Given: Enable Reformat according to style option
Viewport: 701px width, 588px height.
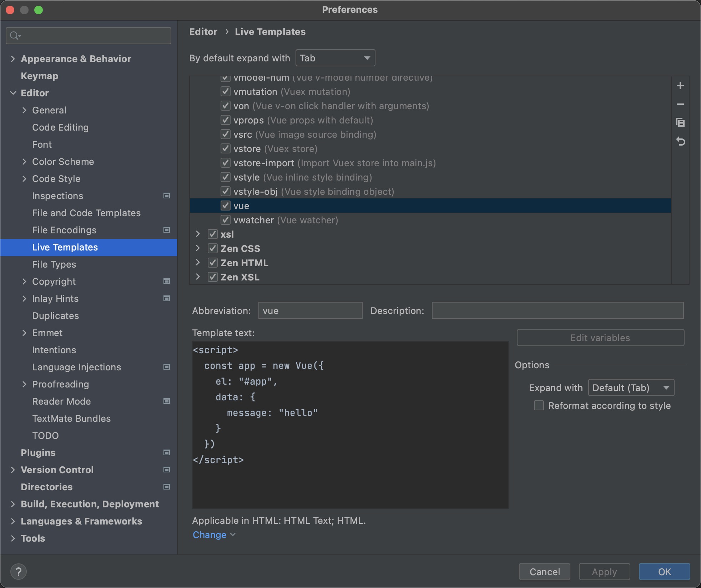Looking at the screenshot, I should (x=538, y=406).
